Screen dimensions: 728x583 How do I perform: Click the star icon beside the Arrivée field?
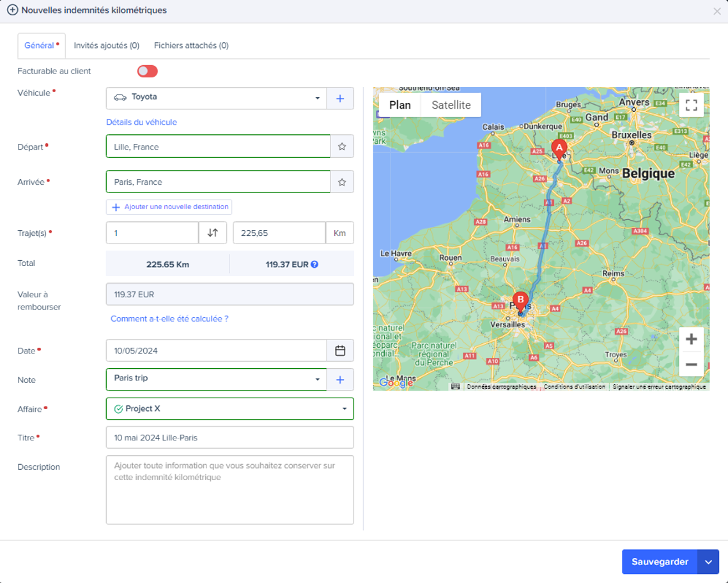(x=342, y=182)
